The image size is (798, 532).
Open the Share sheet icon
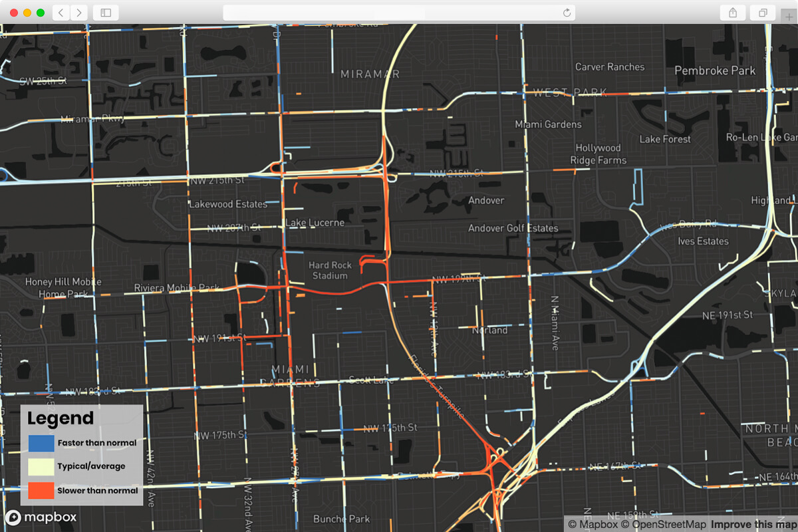[x=731, y=12]
